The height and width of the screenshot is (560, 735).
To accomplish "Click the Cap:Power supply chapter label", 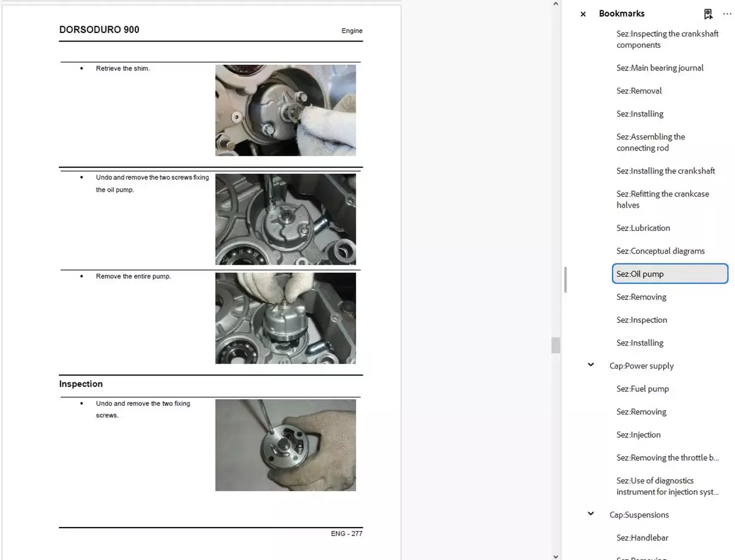I will [641, 366].
